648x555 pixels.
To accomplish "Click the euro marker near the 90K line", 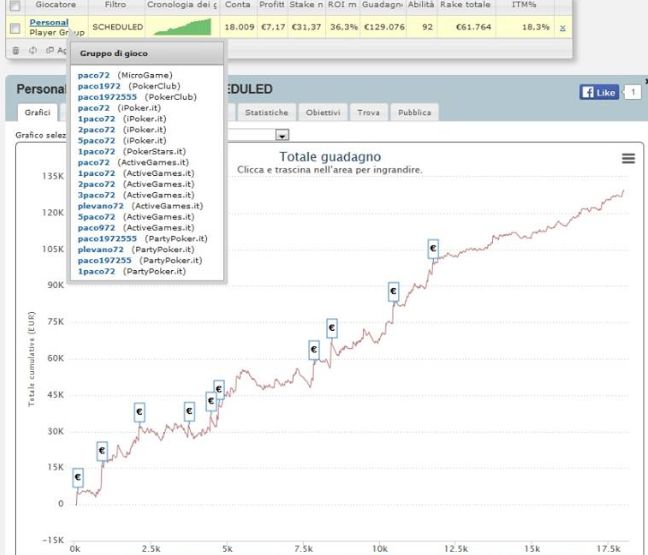I will [x=393, y=291].
